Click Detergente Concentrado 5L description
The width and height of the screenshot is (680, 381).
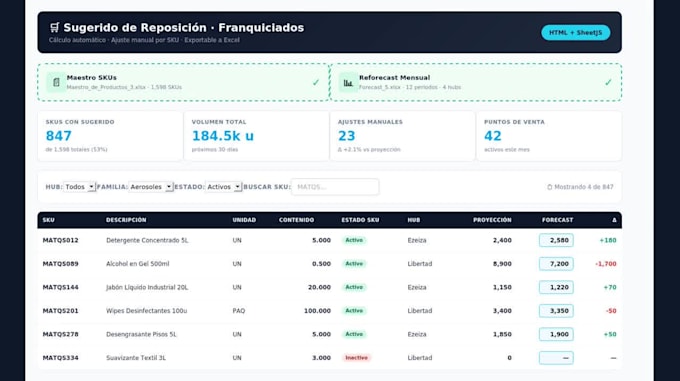(x=147, y=240)
